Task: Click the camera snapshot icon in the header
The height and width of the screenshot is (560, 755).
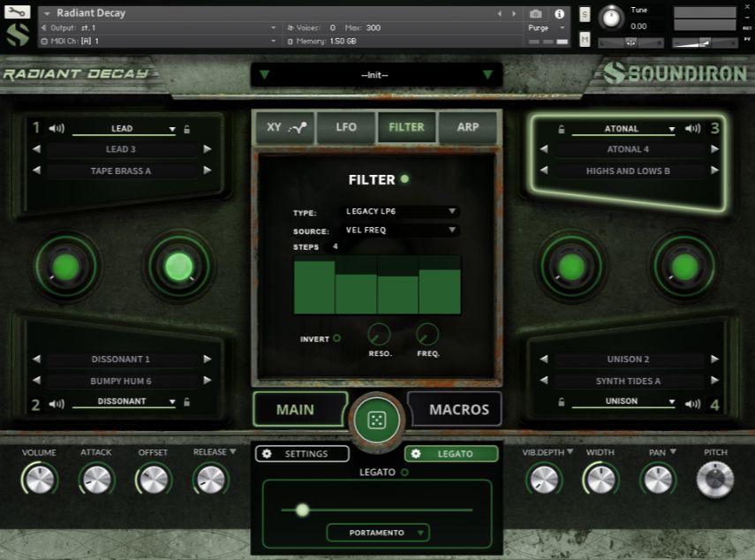Action: (x=537, y=13)
